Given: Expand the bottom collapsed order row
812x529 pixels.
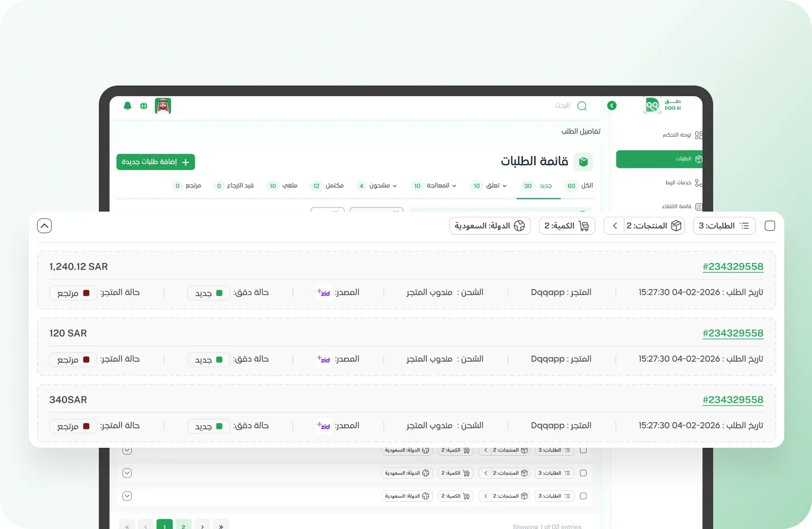Looking at the screenshot, I should 127,496.
